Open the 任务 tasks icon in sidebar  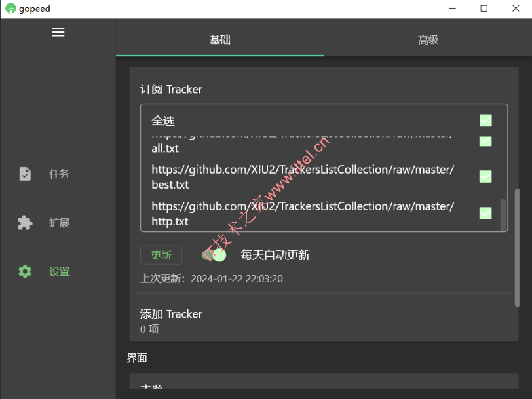point(25,174)
